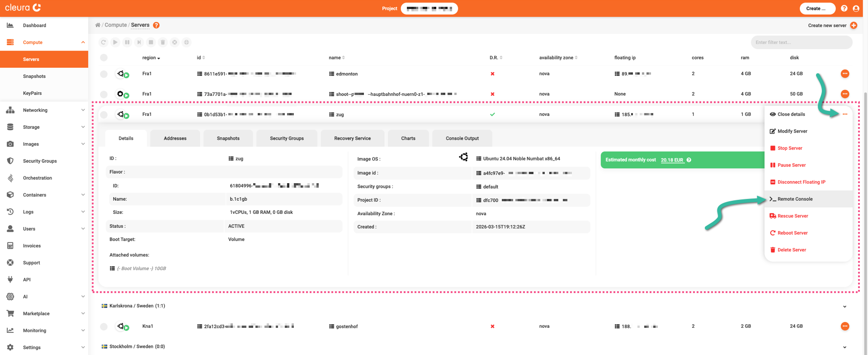868x355 pixels.
Task: Open the user account icon in the top bar
Action: pos(856,8)
